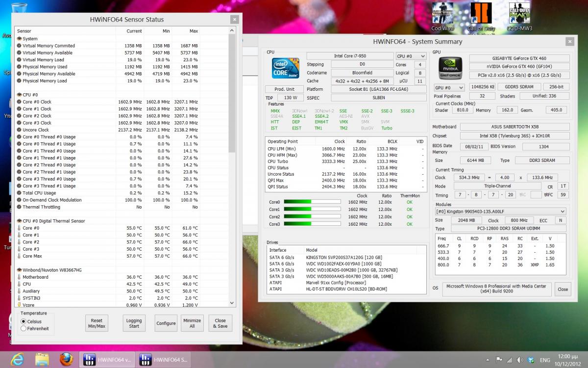Click the HL-DT-ST BDDVDRW drive entry
The image size is (588, 368).
(346, 289)
